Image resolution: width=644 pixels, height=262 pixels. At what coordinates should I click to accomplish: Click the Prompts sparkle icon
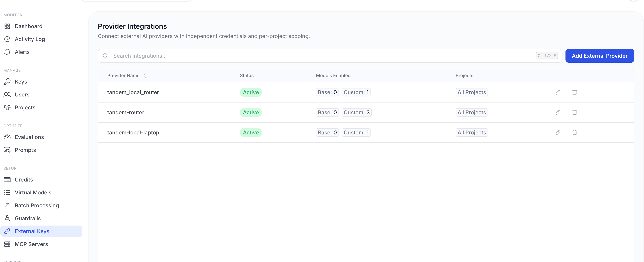[7, 150]
